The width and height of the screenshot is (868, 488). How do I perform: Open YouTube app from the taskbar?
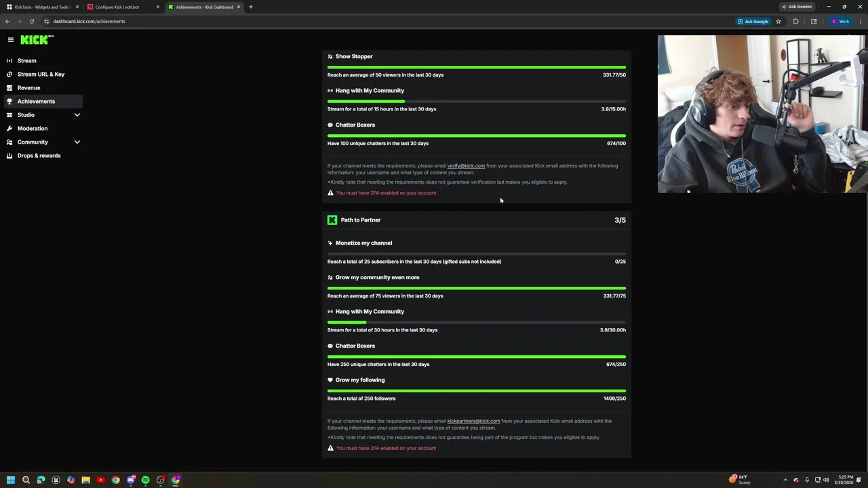click(x=100, y=480)
